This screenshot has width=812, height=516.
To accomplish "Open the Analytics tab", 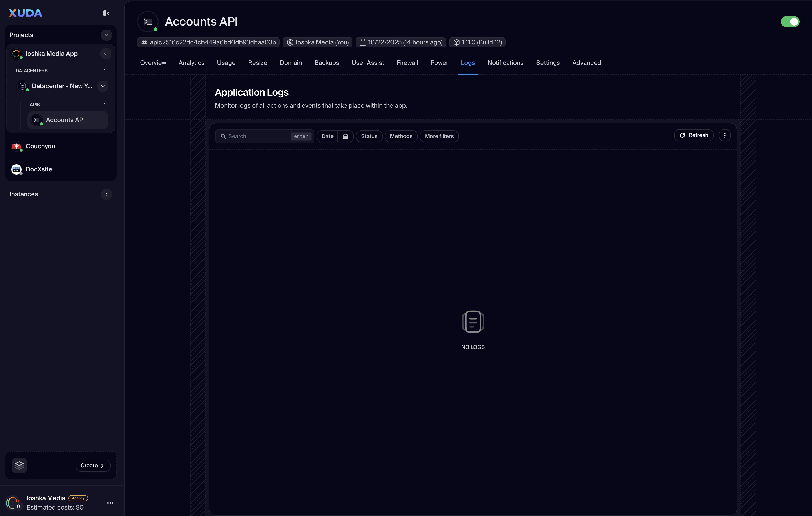I will click(191, 63).
